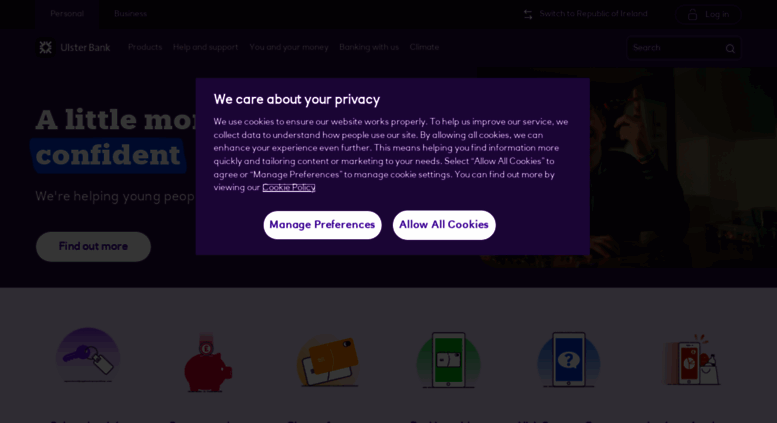Open the Products menu

pyautogui.click(x=145, y=47)
